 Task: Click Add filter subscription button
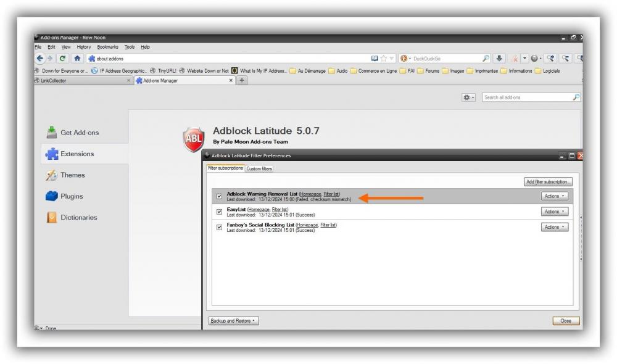(x=548, y=182)
